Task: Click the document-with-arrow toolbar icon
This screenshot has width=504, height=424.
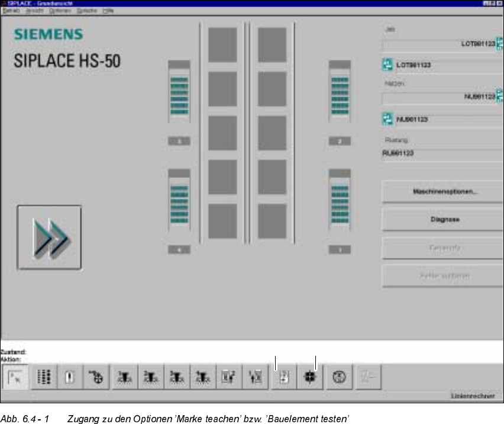Action: [284, 377]
